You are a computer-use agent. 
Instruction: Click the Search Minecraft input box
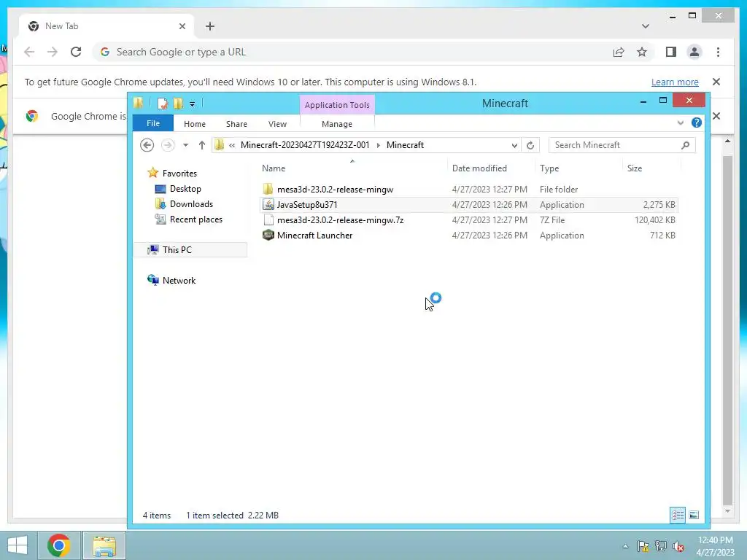[x=622, y=145]
